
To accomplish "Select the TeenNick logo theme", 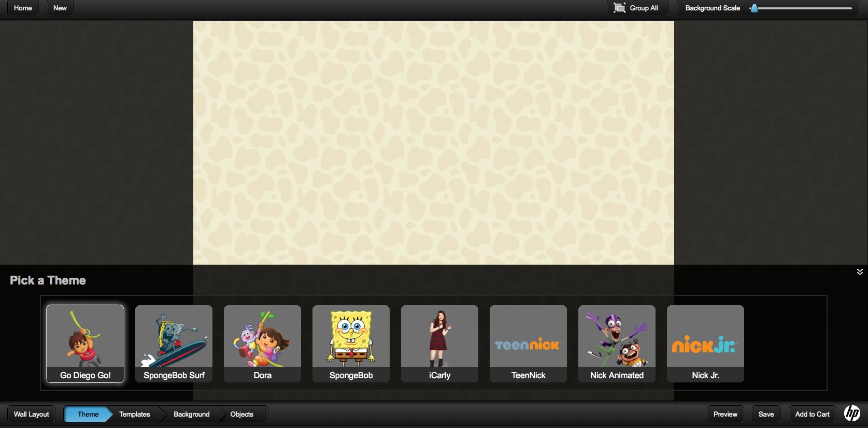I will click(x=528, y=343).
